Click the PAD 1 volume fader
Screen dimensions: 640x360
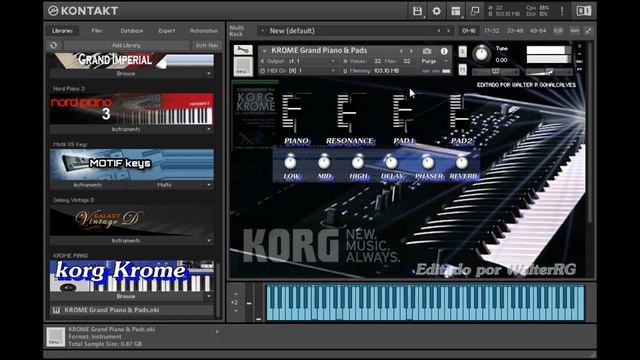tap(404, 109)
